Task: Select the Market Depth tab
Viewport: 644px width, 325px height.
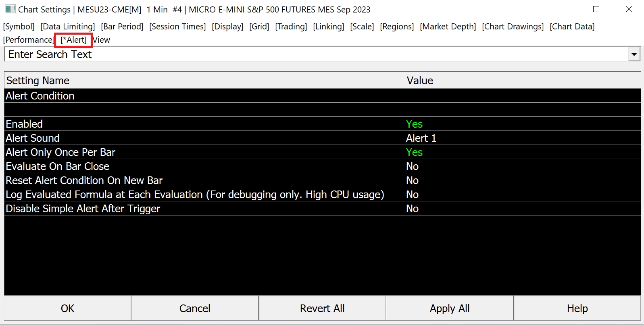Action: 448,27
